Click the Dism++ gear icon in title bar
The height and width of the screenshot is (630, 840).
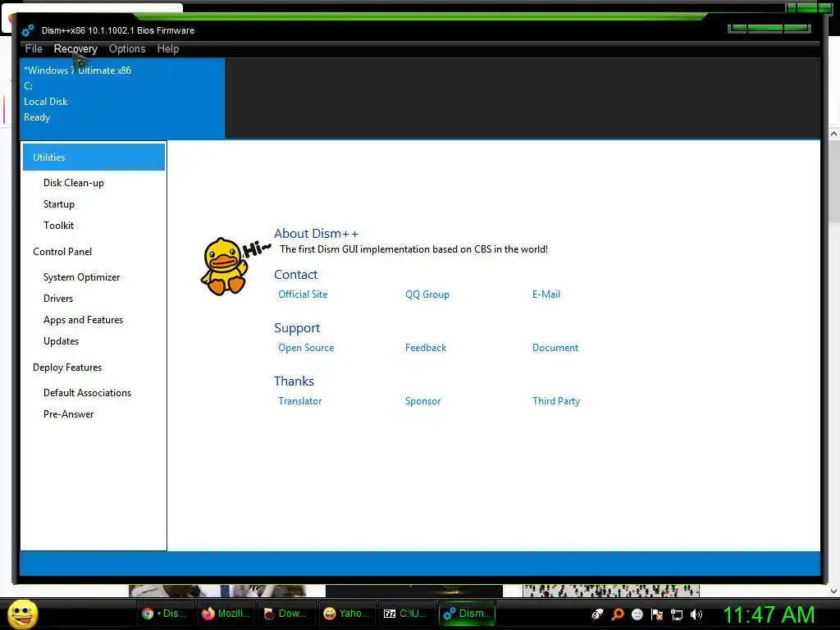click(x=28, y=30)
